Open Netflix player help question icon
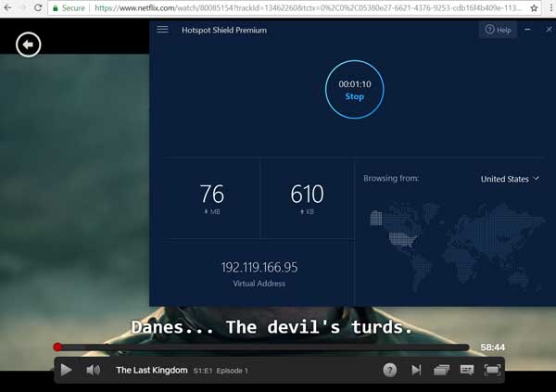The image size is (556, 392). (x=390, y=370)
